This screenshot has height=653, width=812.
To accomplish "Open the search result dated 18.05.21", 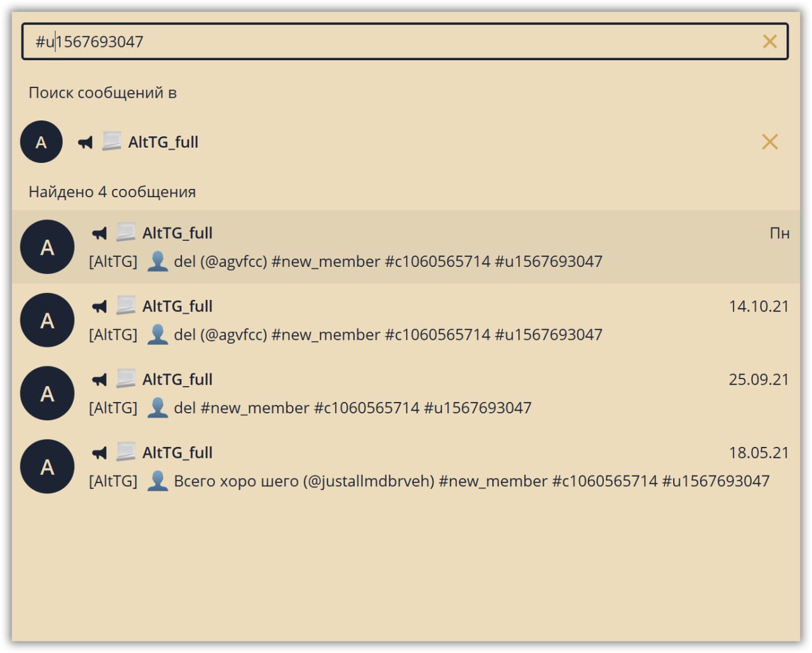I will click(x=406, y=467).
